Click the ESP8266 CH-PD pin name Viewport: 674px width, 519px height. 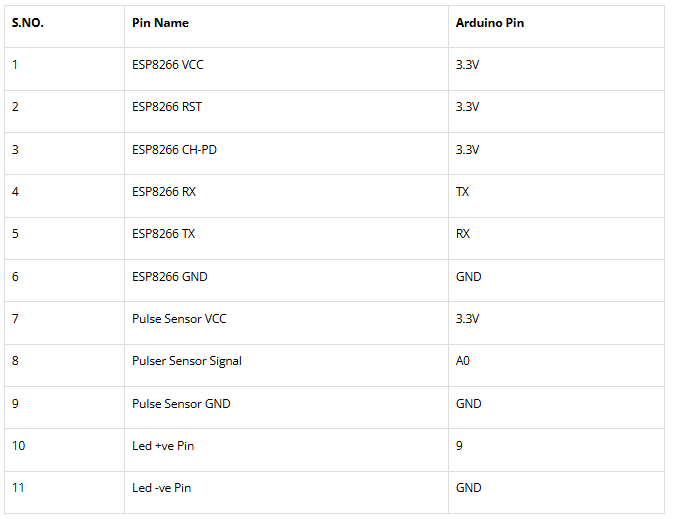174,149
